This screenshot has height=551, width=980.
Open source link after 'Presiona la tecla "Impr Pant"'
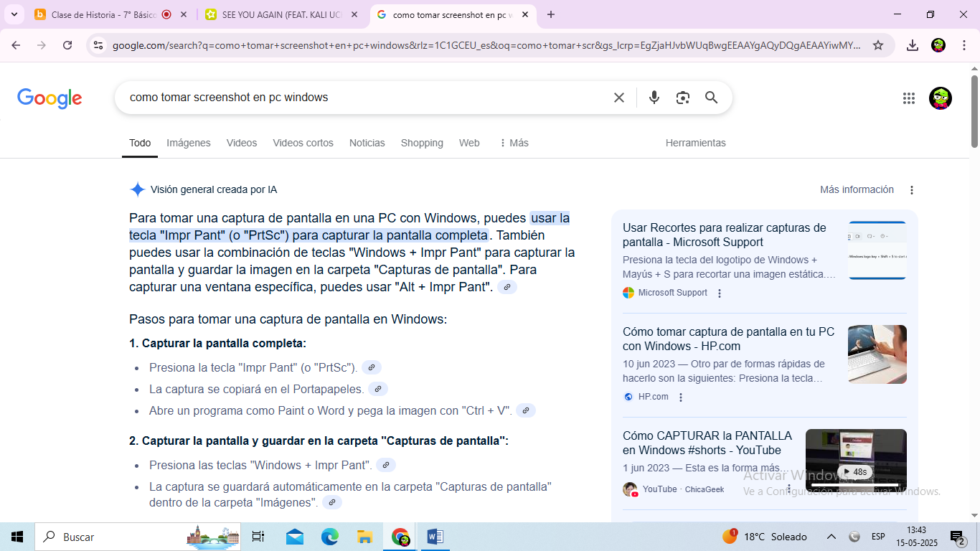tap(372, 367)
